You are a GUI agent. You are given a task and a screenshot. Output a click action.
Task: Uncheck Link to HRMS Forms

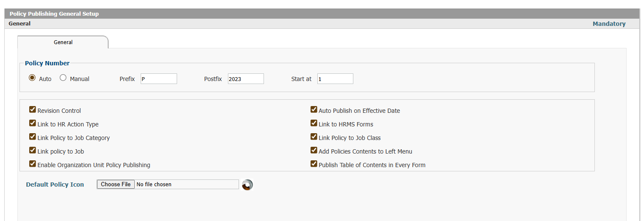(314, 123)
